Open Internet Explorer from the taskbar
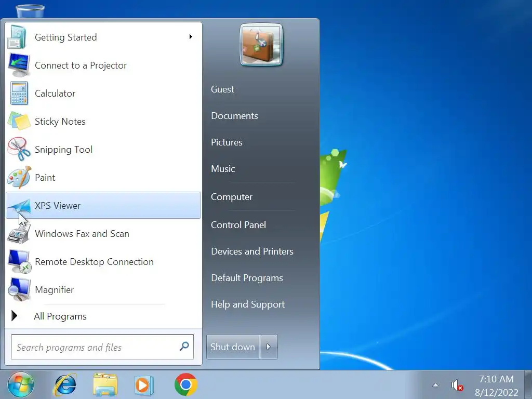The image size is (532, 399). click(65, 385)
